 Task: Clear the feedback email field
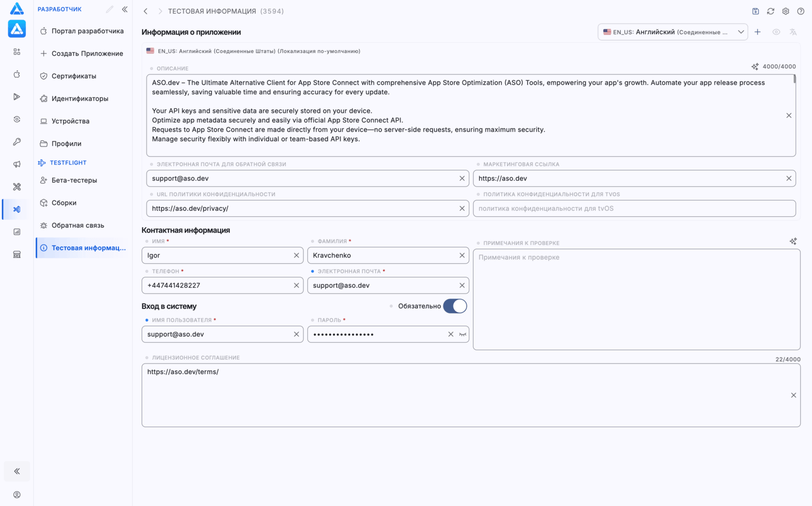click(x=462, y=179)
